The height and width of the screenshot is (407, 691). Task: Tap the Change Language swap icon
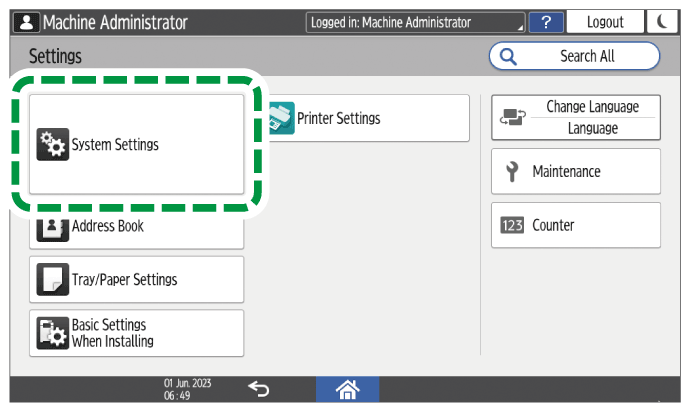510,118
